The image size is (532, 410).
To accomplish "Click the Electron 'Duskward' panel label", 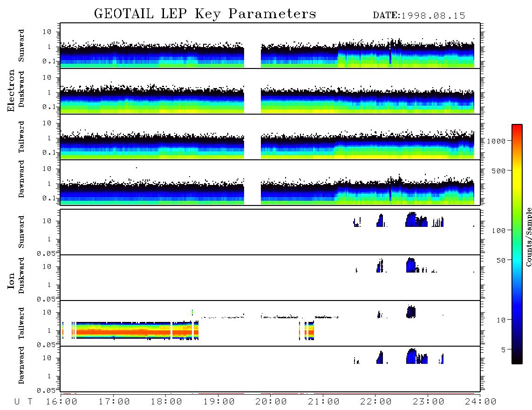I will tap(21, 89).
